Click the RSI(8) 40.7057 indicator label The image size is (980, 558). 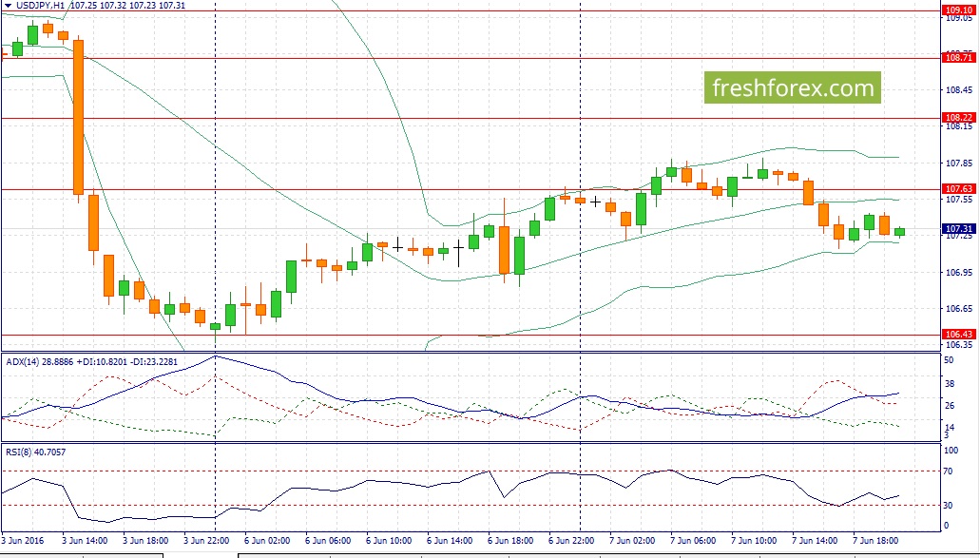click(x=35, y=452)
